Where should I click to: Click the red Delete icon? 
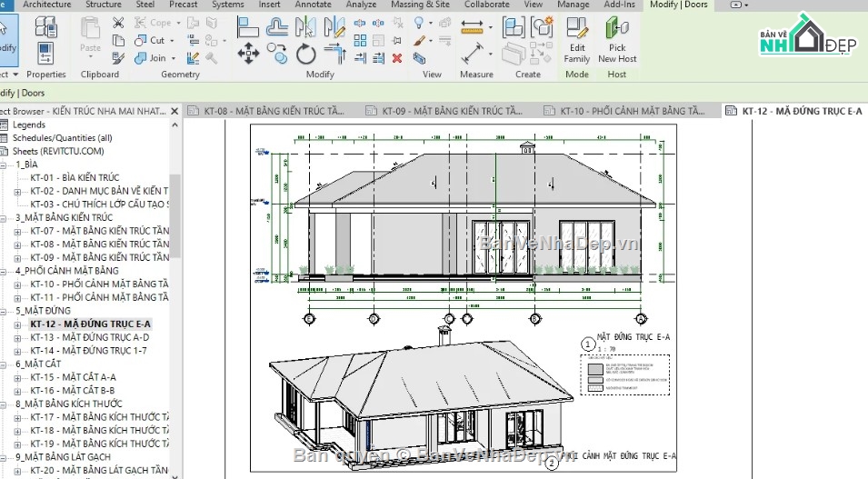tap(397, 57)
